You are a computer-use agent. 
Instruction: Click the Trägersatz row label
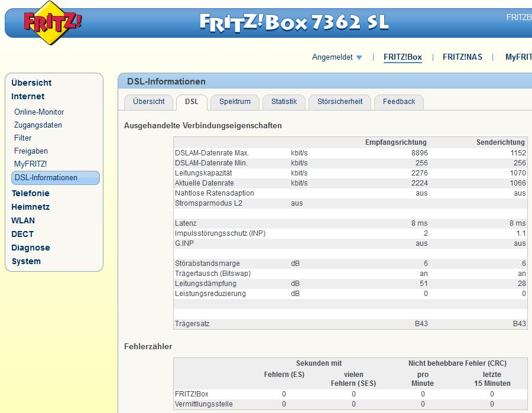click(x=192, y=323)
